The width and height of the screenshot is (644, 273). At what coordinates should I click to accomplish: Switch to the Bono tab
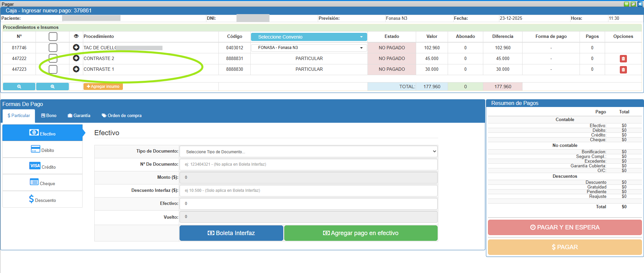[x=49, y=116]
